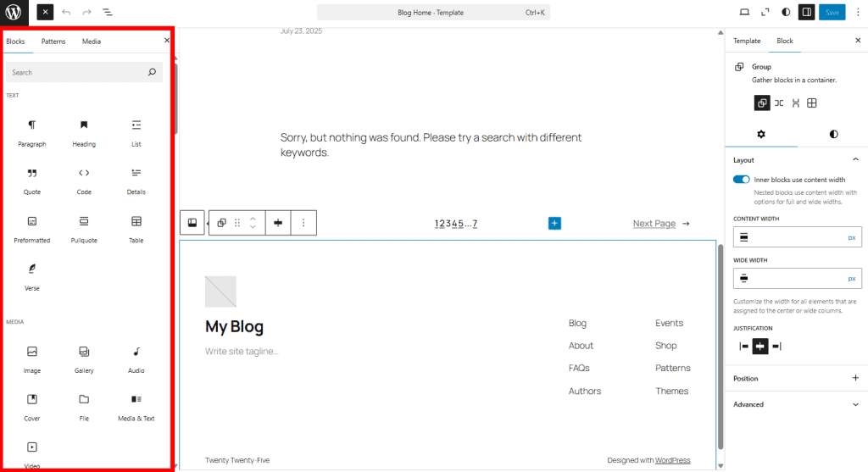Change block type via Group icon in toolbar
The image size is (868, 472).
221,223
